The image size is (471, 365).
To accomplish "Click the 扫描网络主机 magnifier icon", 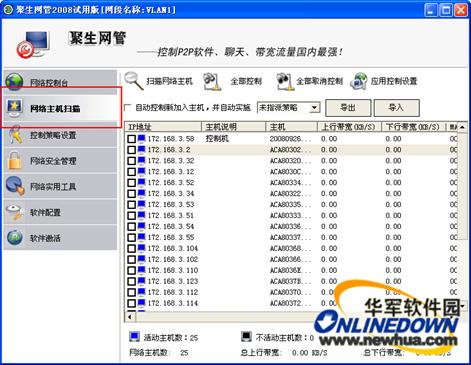I will tap(134, 81).
